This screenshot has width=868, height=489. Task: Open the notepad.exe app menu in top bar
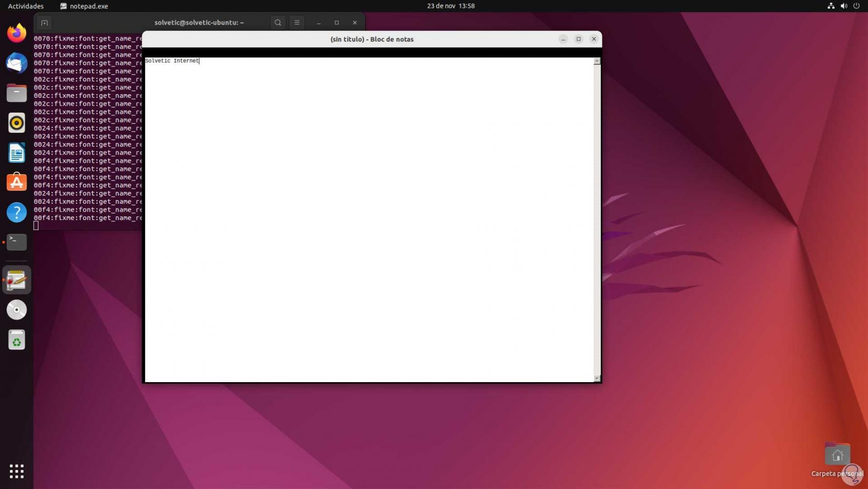[x=84, y=6]
